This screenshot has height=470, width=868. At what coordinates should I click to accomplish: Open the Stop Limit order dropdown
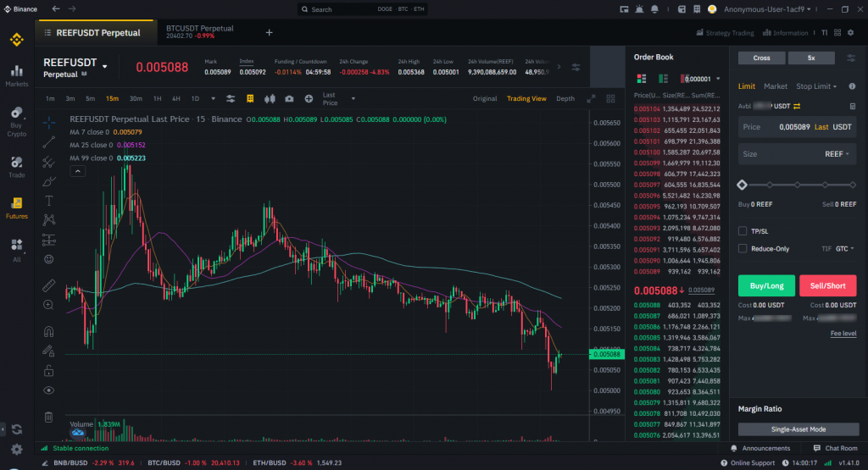(816, 86)
